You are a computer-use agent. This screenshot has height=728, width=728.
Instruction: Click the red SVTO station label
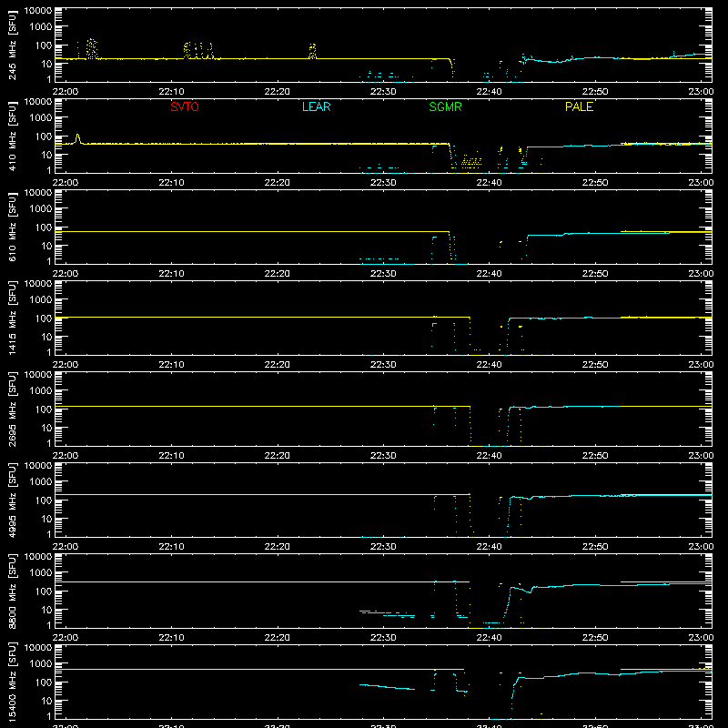(x=185, y=106)
